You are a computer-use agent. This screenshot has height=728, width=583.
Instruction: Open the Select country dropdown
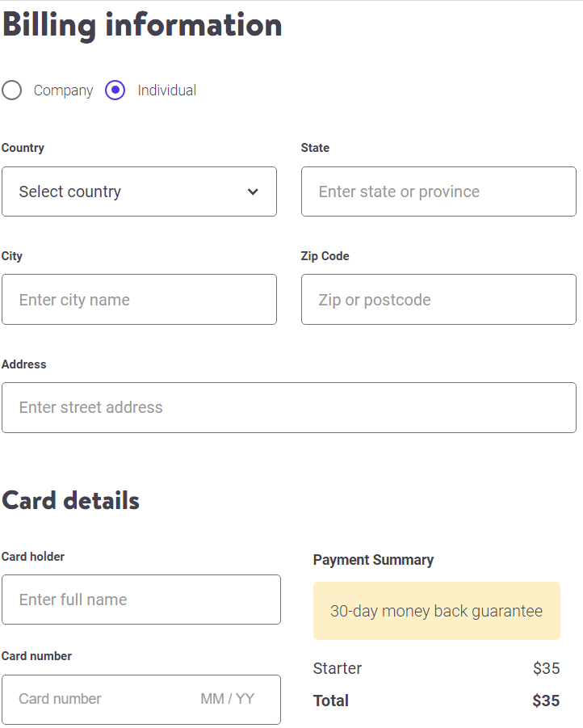[137, 191]
